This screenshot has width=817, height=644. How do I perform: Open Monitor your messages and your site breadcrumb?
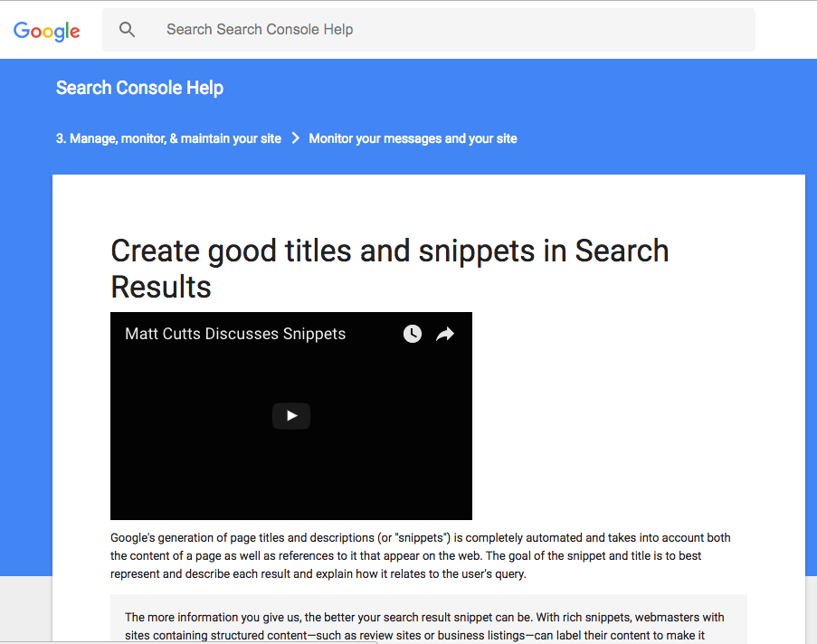(413, 138)
